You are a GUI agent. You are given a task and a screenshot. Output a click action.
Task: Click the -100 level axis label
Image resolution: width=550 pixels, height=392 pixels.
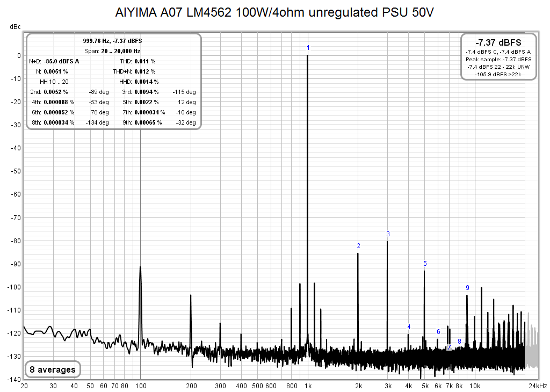coord(14,287)
